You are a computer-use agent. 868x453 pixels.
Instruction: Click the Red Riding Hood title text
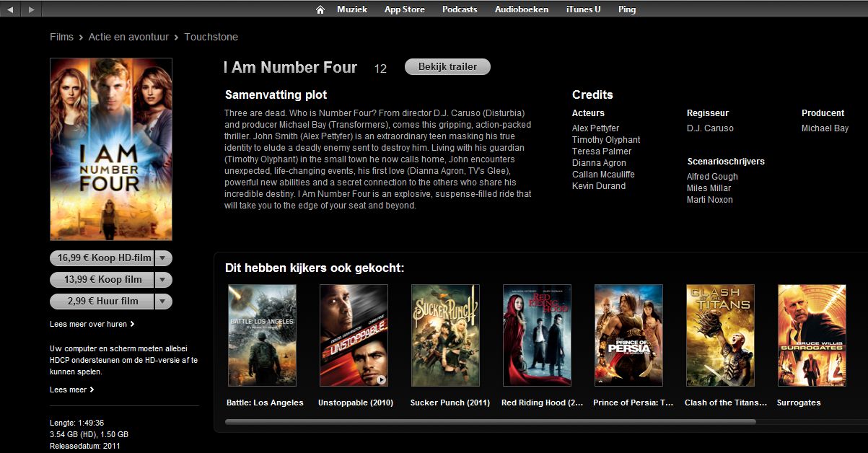tap(543, 403)
